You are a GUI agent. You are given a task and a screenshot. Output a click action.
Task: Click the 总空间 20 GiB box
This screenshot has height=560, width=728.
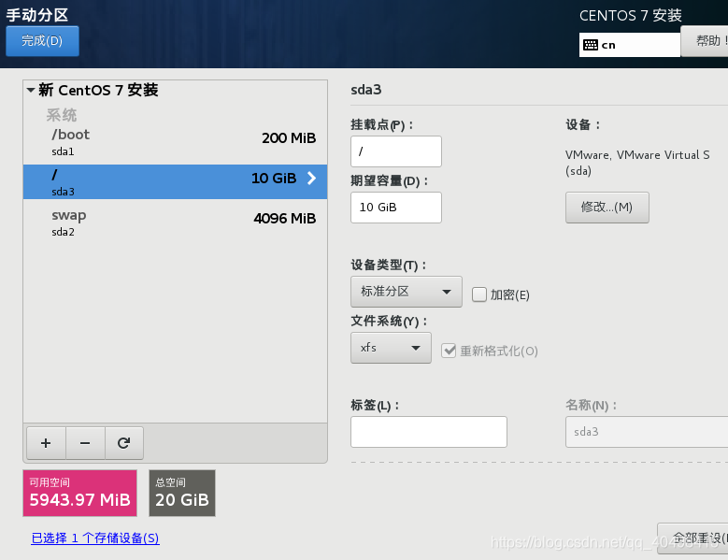[x=182, y=493]
